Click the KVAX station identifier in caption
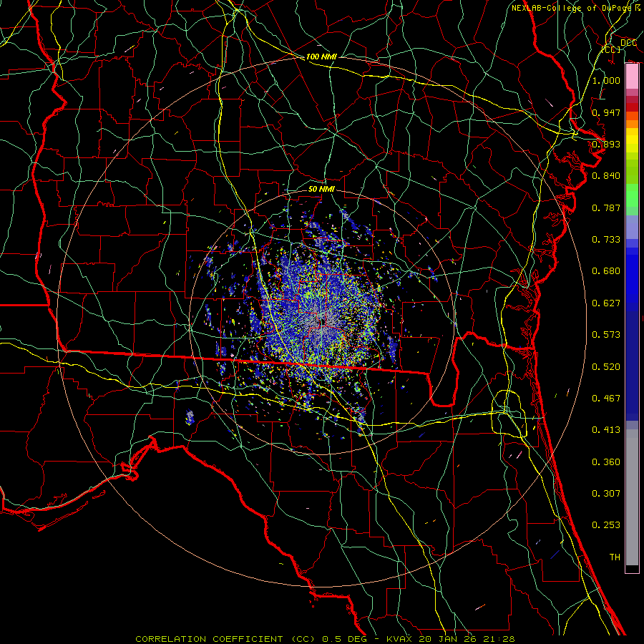Viewport: 644px width, 644px height. coord(399,639)
